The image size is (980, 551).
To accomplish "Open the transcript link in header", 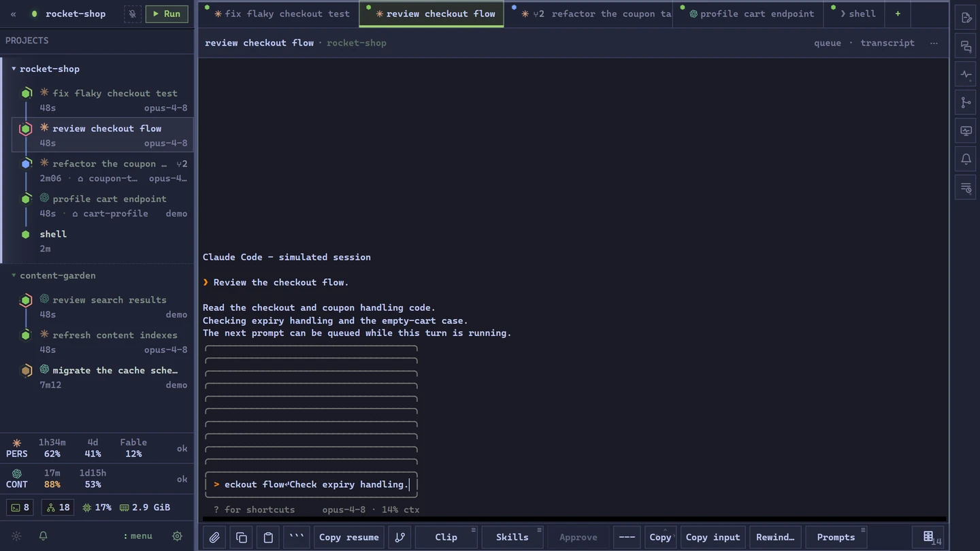I will tap(887, 43).
